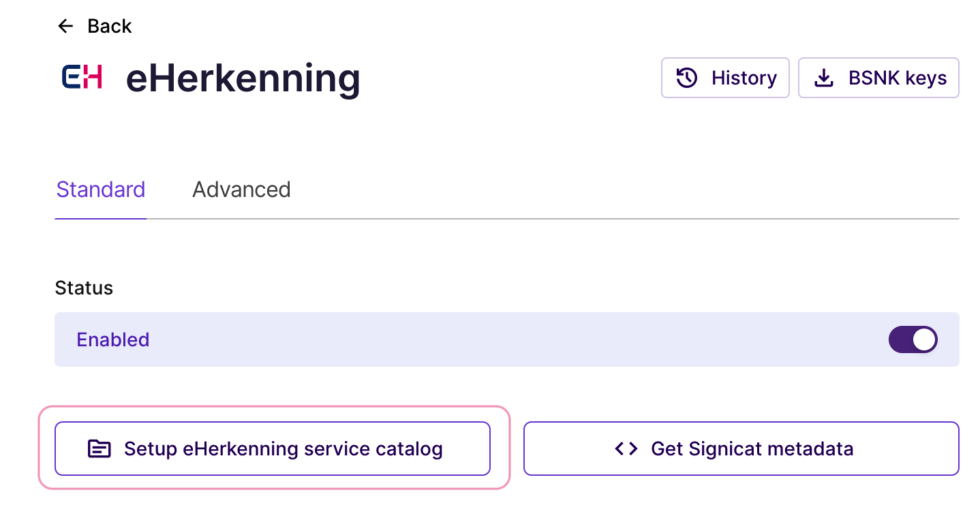This screenshot has width=980, height=529.
Task: Click the service catalog folder icon
Action: 99,449
